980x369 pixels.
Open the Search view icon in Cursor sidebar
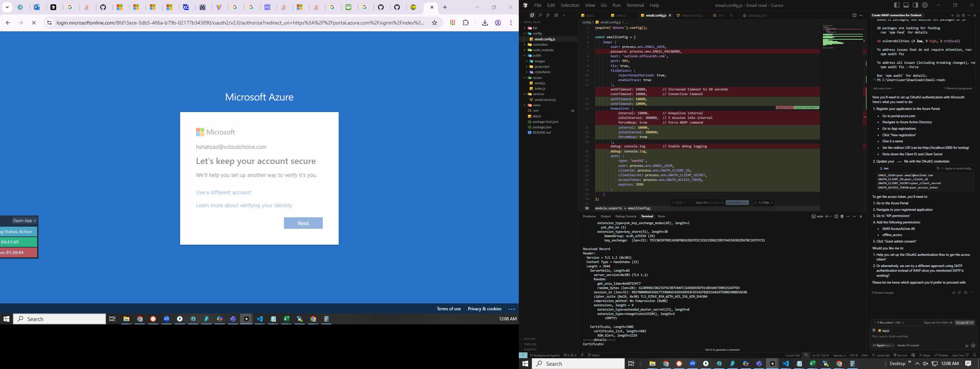540,15
